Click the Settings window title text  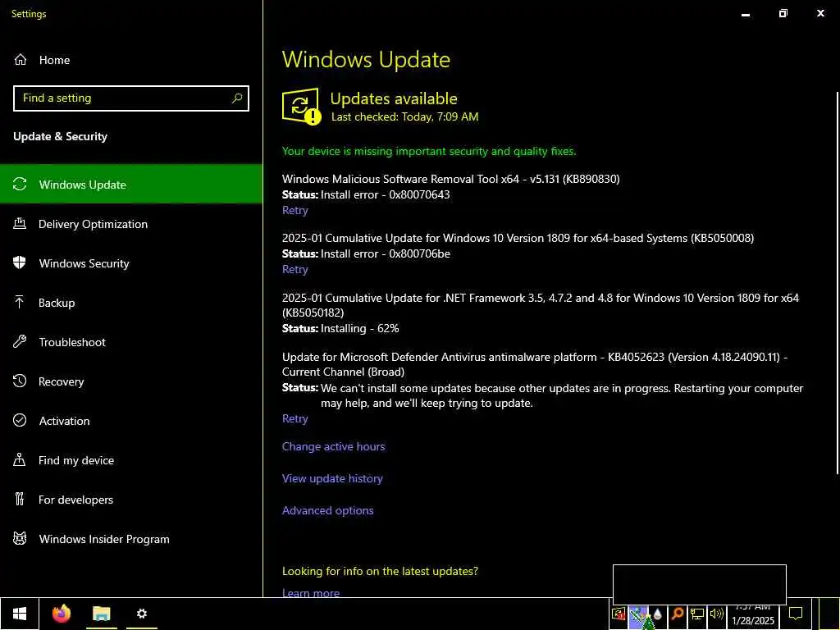pos(29,14)
